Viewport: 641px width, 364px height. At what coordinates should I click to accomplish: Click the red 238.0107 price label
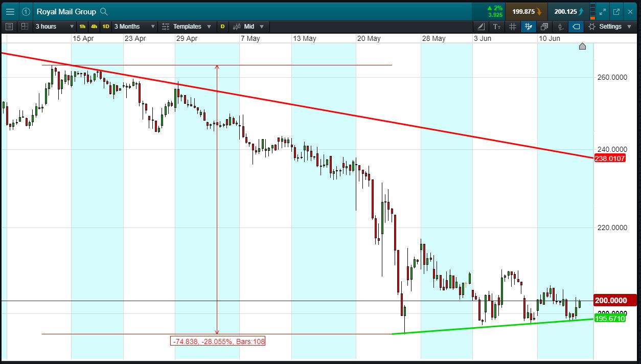click(x=610, y=158)
